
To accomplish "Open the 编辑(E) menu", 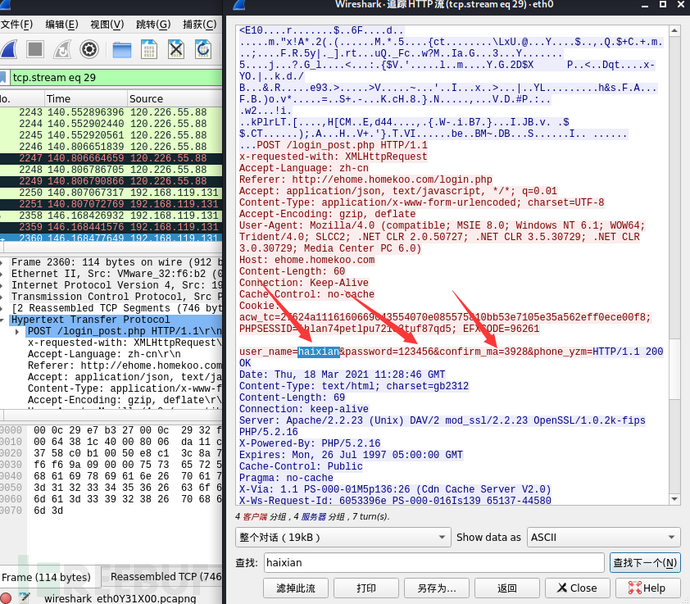I will 62,24.
